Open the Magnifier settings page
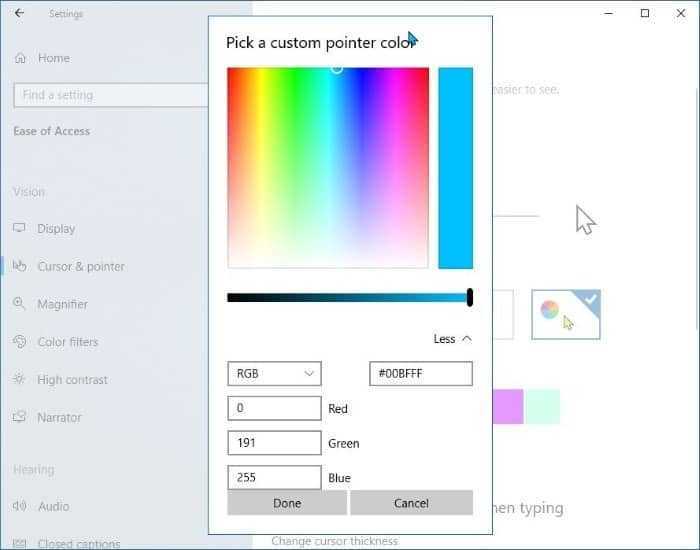 pos(62,304)
